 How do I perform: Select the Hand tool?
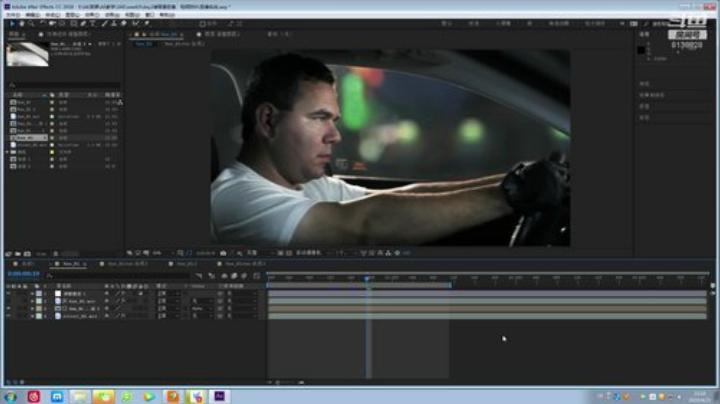[x=22, y=23]
